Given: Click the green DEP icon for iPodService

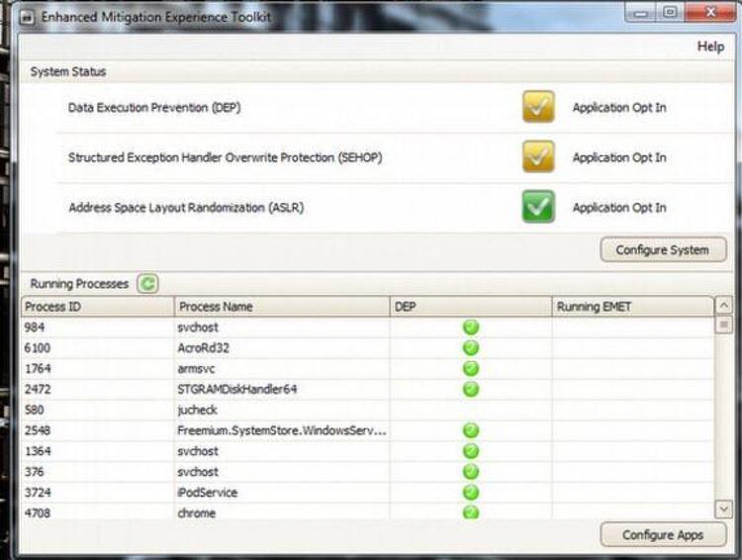Looking at the screenshot, I should click(x=471, y=492).
